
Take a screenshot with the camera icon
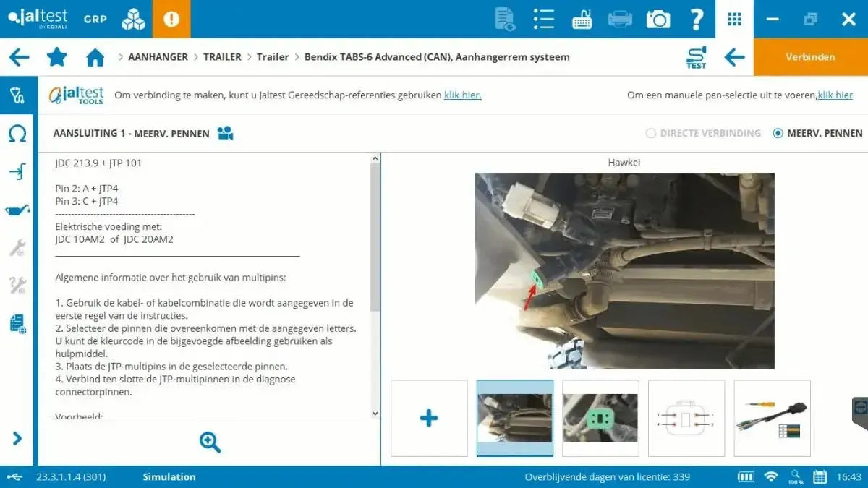click(658, 18)
